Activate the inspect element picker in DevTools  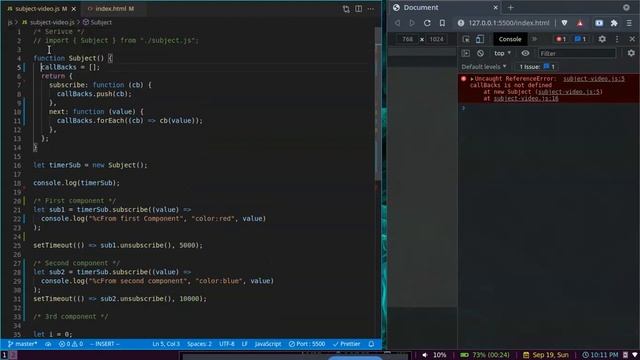click(x=466, y=39)
